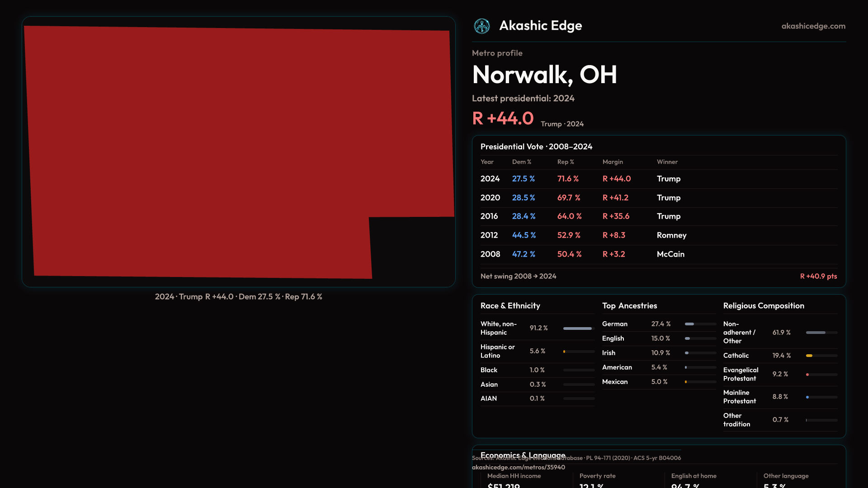
Task: Click the Hispanic or Latino orange bar
Action: point(578,352)
